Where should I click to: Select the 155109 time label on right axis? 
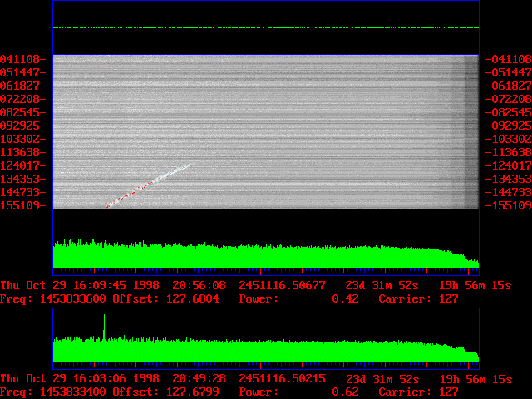click(x=507, y=205)
